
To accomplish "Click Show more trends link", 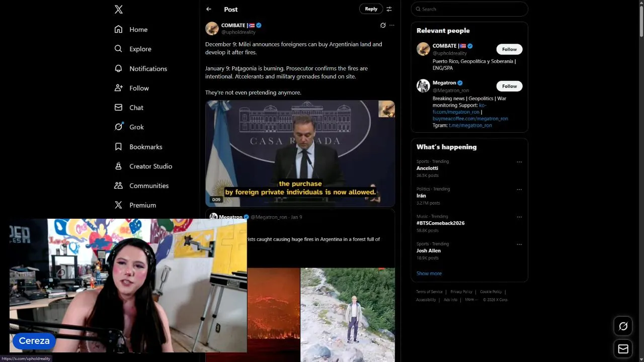I will [429, 274].
